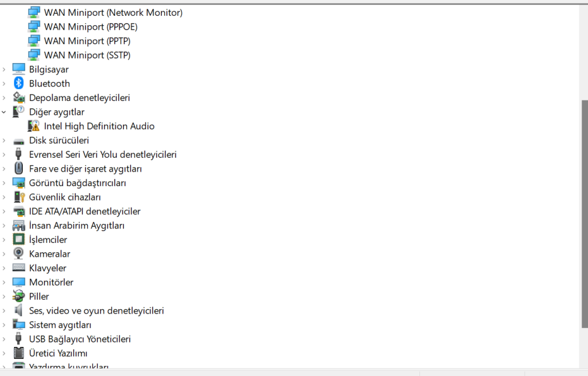Click the Güvenlik cihazları key icon
The width and height of the screenshot is (588, 376).
coord(19,197)
